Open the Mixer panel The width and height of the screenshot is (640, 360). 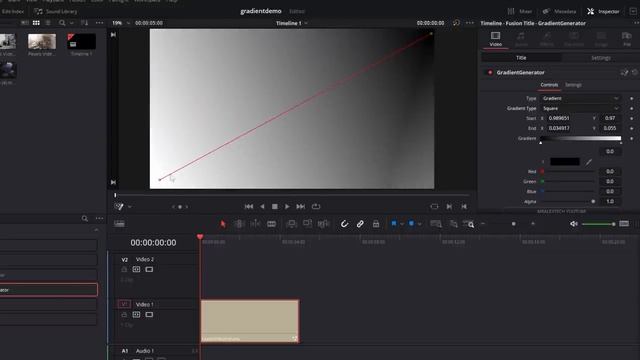tap(520, 11)
